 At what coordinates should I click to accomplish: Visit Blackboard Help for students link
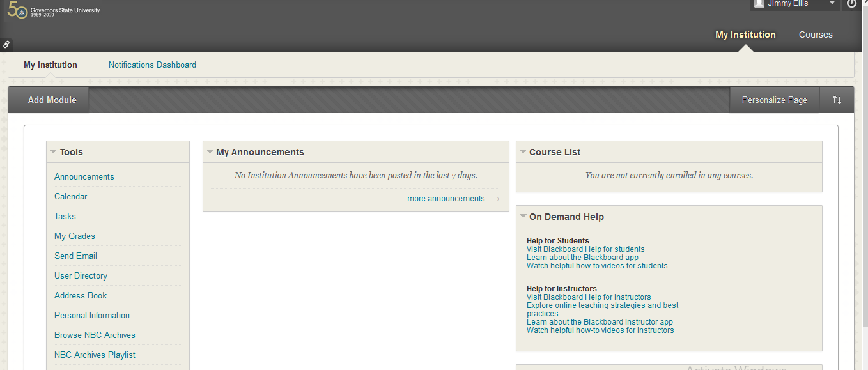pyautogui.click(x=585, y=249)
